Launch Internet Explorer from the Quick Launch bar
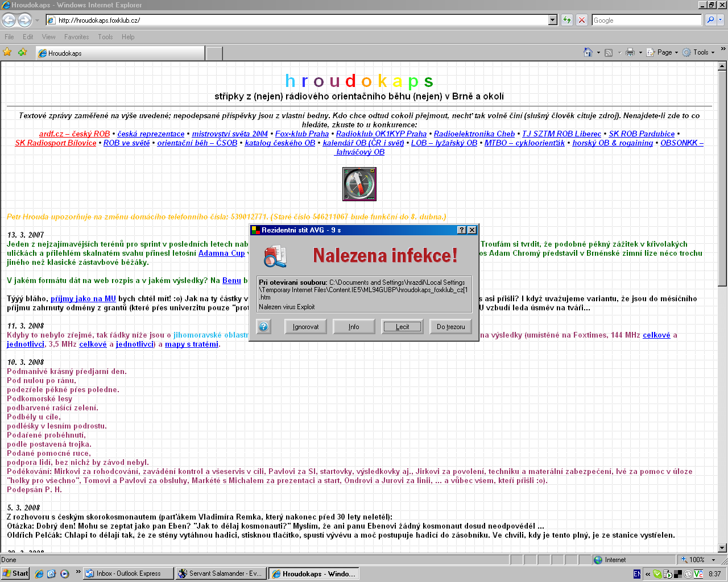Screen dimensions: 728x582 pos(39,573)
